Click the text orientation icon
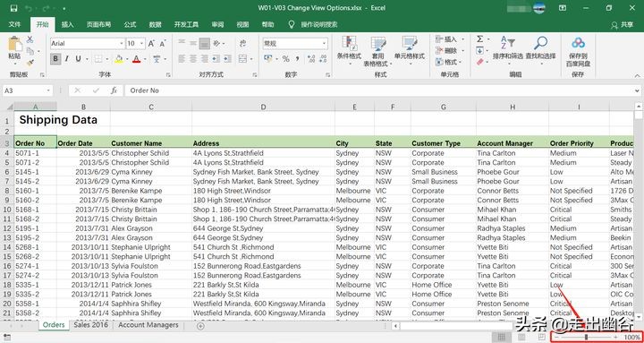 coord(217,43)
